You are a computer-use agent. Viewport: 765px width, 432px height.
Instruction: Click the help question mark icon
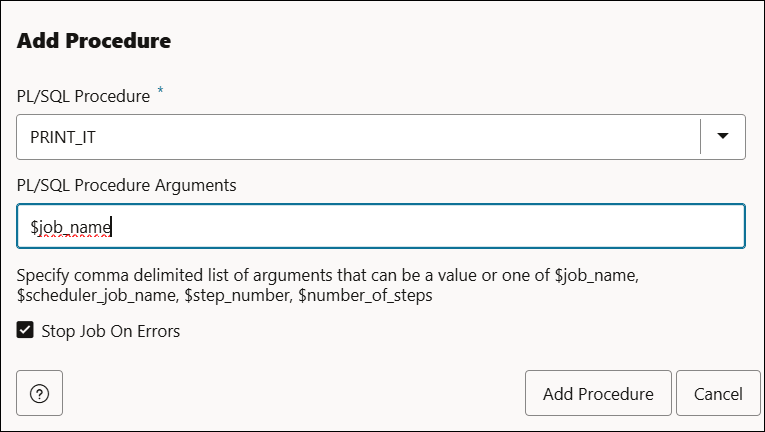pyautogui.click(x=40, y=393)
